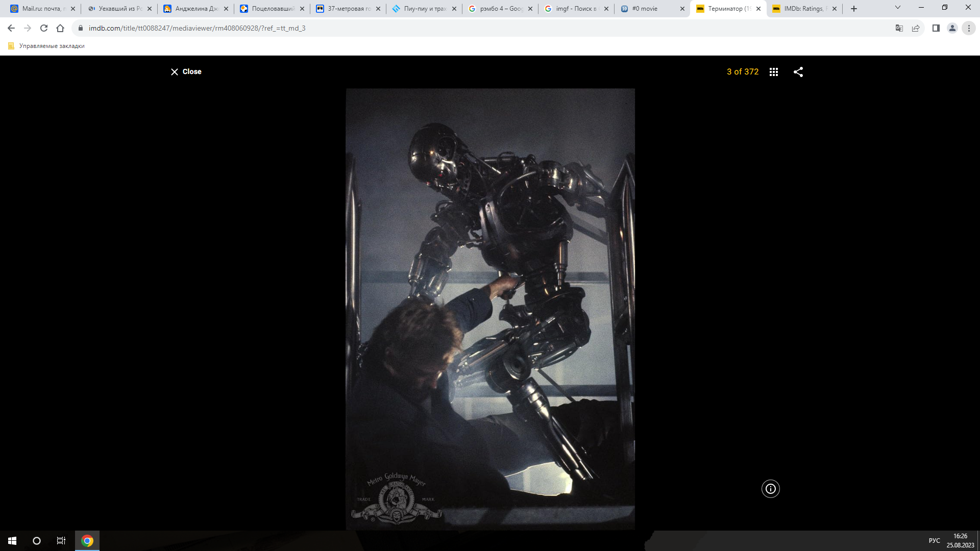Close the Mail.ru tab
This screenshot has width=980, height=551.
click(73, 9)
